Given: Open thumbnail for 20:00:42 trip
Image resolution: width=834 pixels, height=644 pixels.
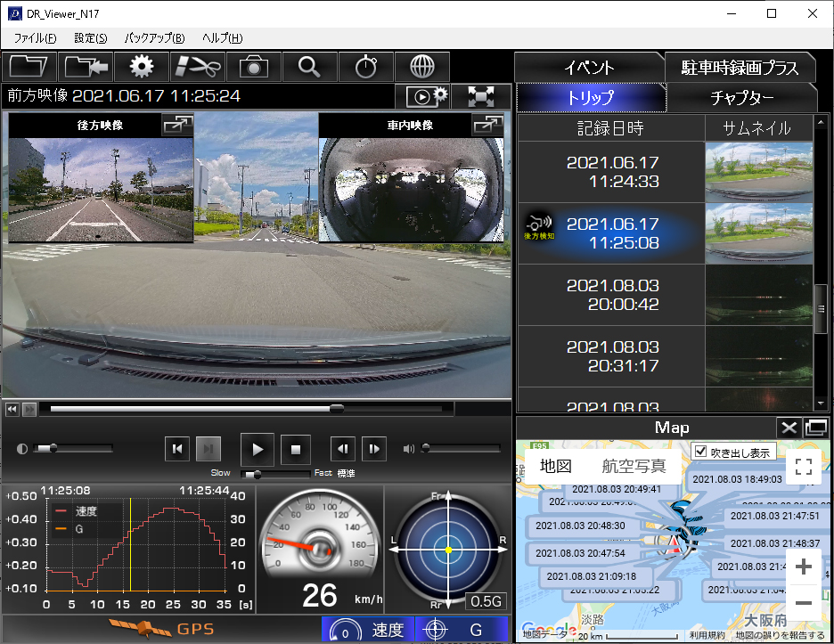Looking at the screenshot, I should pyautogui.click(x=759, y=295).
